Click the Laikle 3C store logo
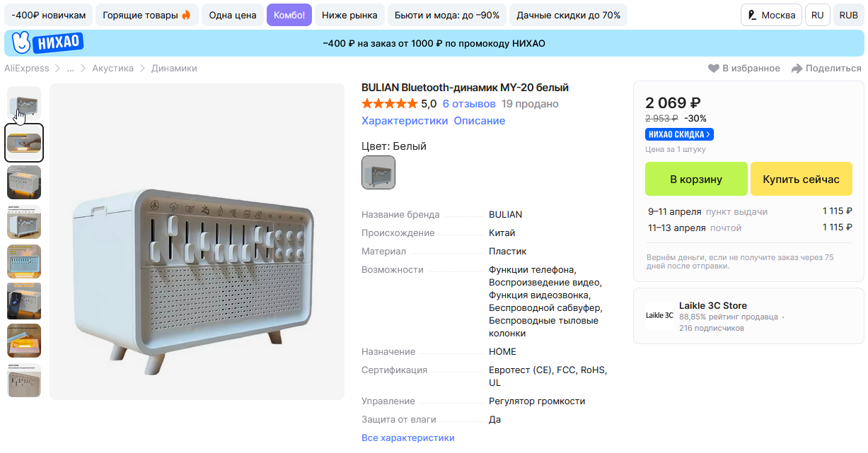868x453 pixels. tap(659, 316)
